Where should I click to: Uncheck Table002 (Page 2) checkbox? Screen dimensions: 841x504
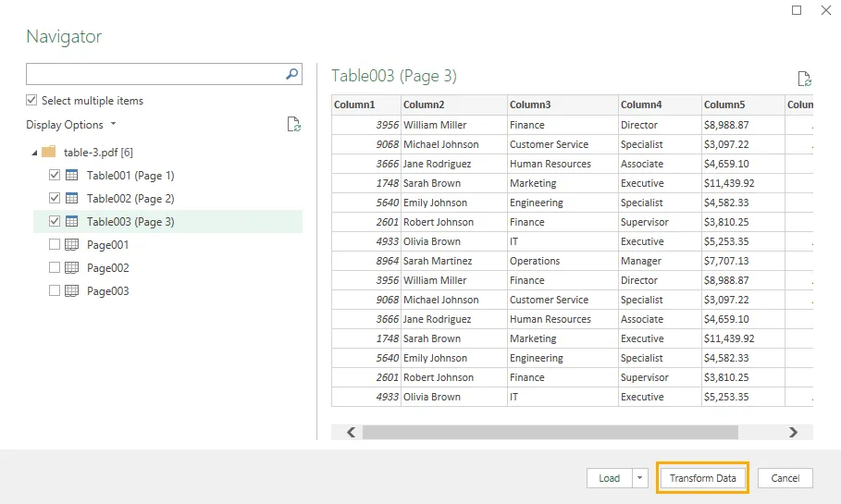pyautogui.click(x=55, y=198)
